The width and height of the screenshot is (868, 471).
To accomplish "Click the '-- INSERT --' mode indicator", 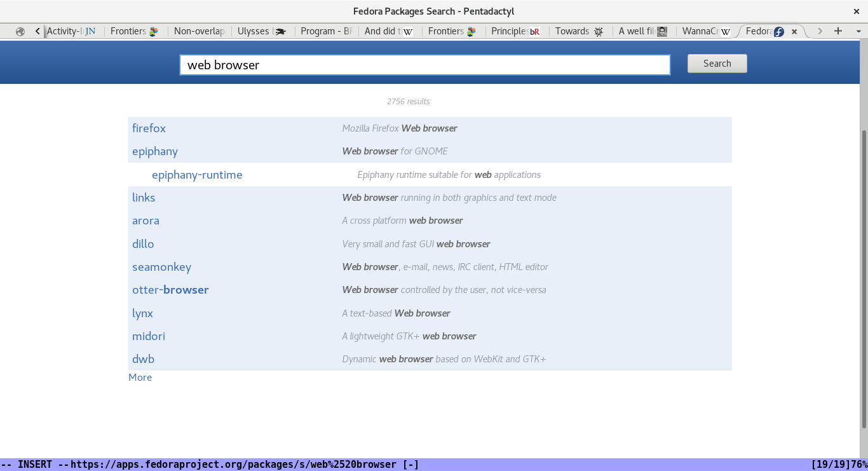I will point(35,465).
